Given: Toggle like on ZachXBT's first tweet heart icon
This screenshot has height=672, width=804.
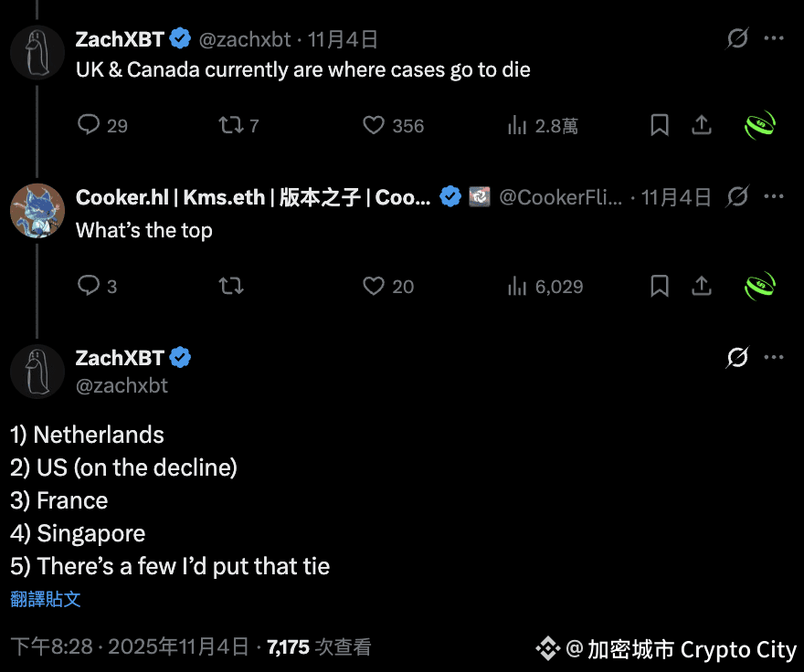Looking at the screenshot, I should [x=374, y=125].
